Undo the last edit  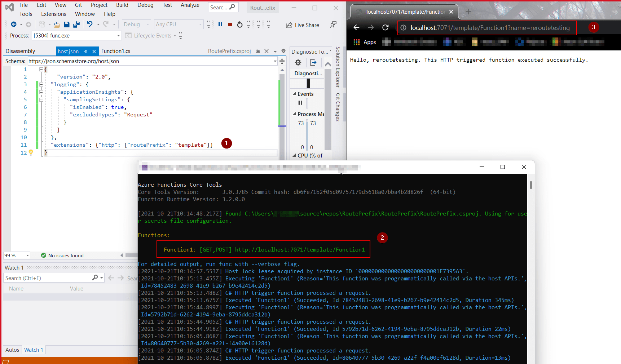point(90,24)
